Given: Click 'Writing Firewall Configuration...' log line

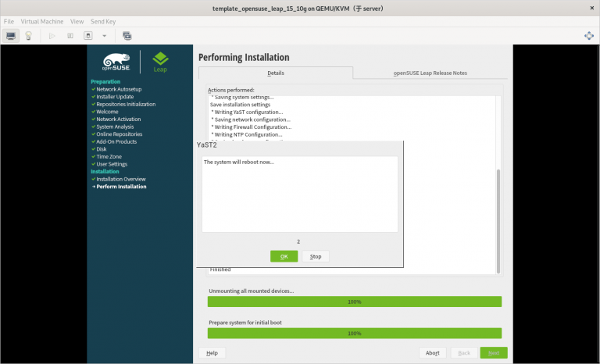Looking at the screenshot, I should (253, 127).
